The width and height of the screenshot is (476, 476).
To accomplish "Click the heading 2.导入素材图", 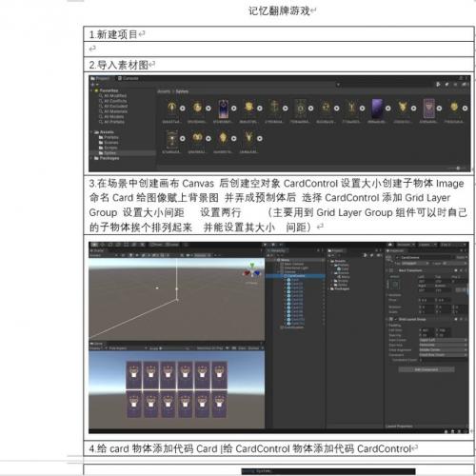I will (x=118, y=65).
